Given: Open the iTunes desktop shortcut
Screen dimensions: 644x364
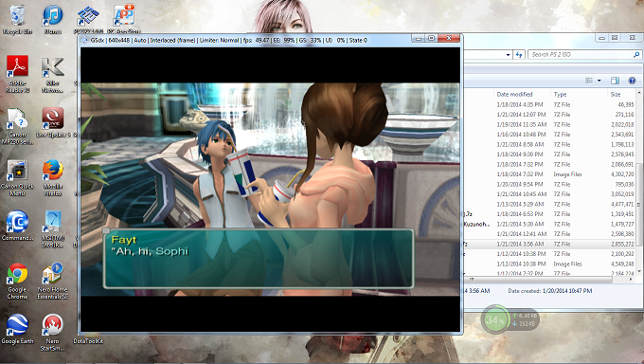Looking at the screenshot, I should (x=53, y=19).
